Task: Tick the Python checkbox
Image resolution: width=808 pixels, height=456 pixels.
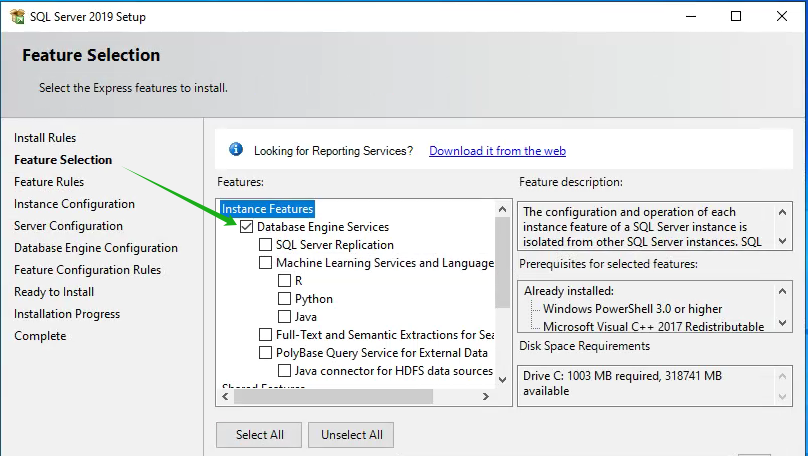Action: click(284, 299)
